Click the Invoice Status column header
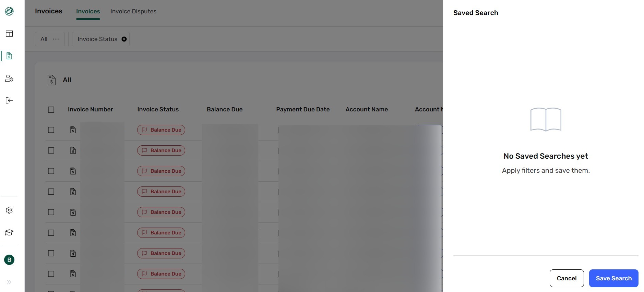Image resolution: width=644 pixels, height=292 pixels. coord(158,109)
